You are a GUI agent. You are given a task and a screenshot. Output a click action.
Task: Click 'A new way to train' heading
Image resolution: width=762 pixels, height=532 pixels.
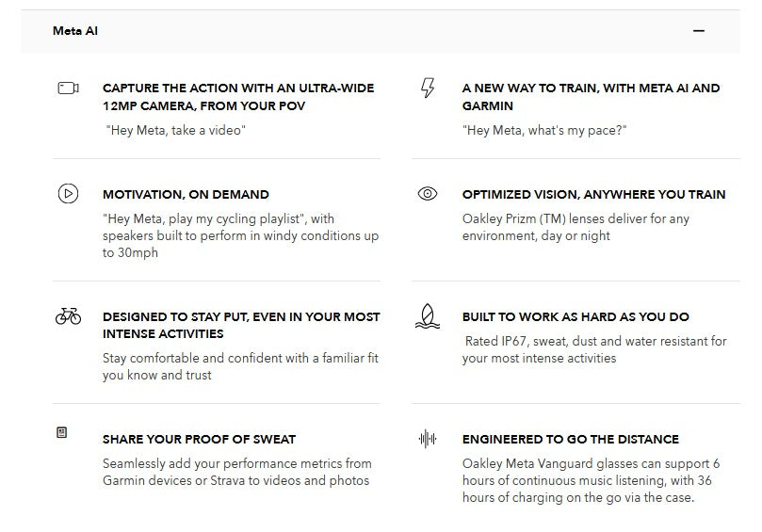coord(591,97)
